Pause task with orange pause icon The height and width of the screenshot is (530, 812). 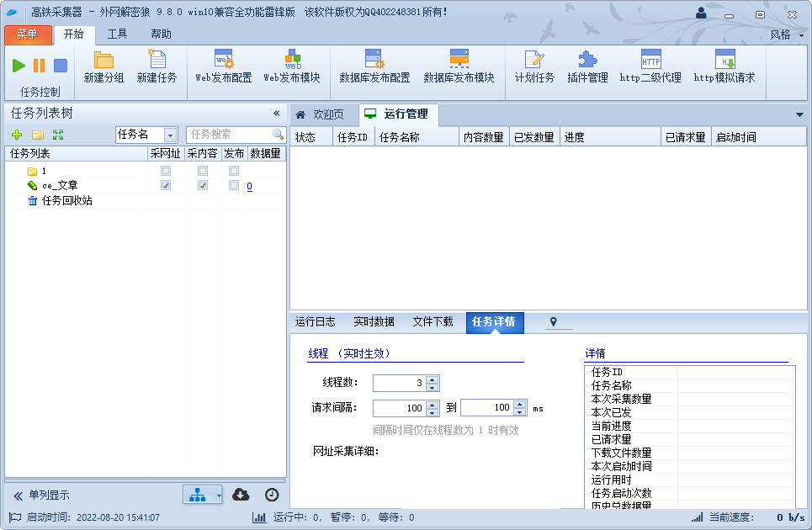pos(40,66)
